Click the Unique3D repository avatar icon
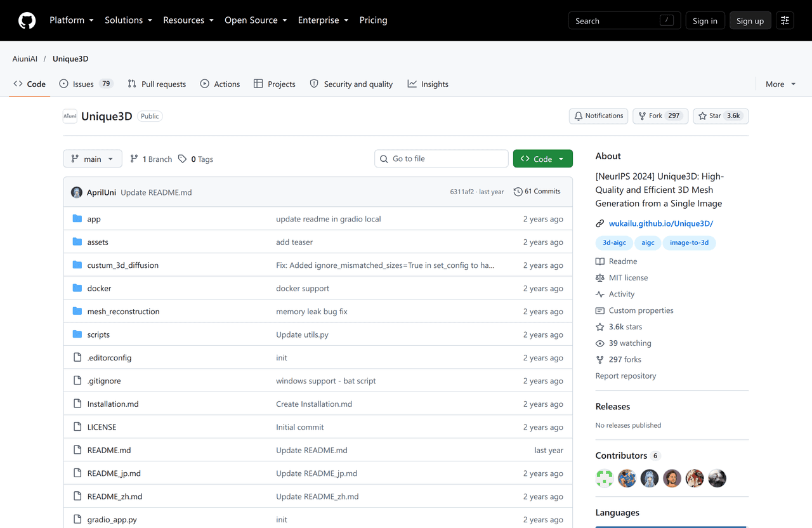This screenshot has width=812, height=528. coord(70,116)
